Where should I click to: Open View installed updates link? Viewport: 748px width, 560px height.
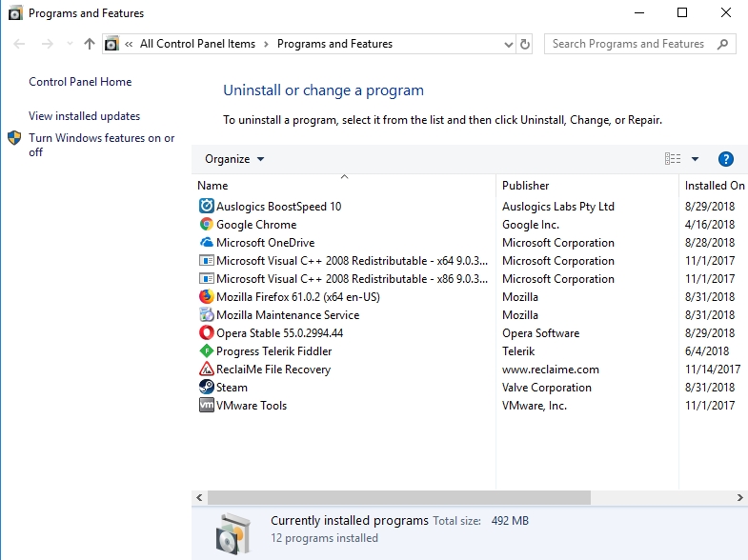click(x=84, y=116)
